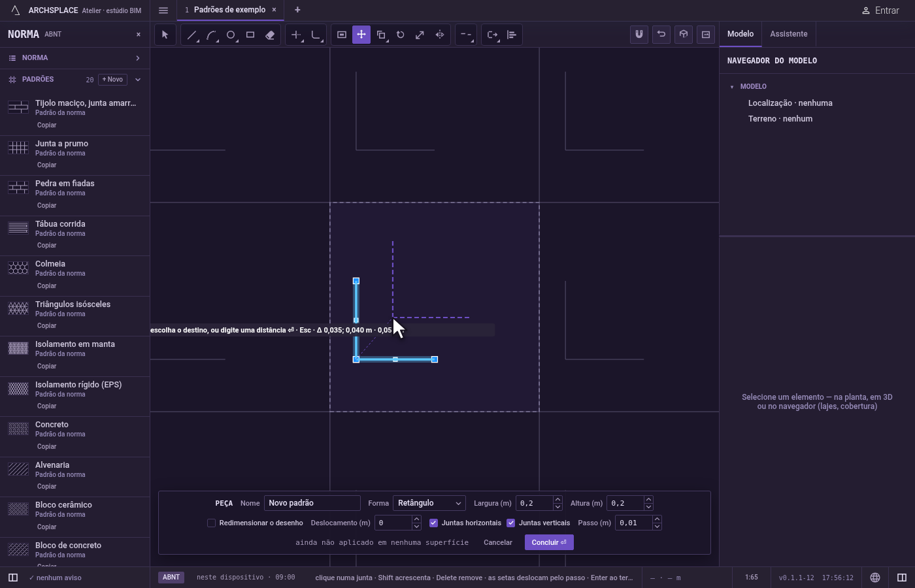Select the Mirror tool

[440, 35]
